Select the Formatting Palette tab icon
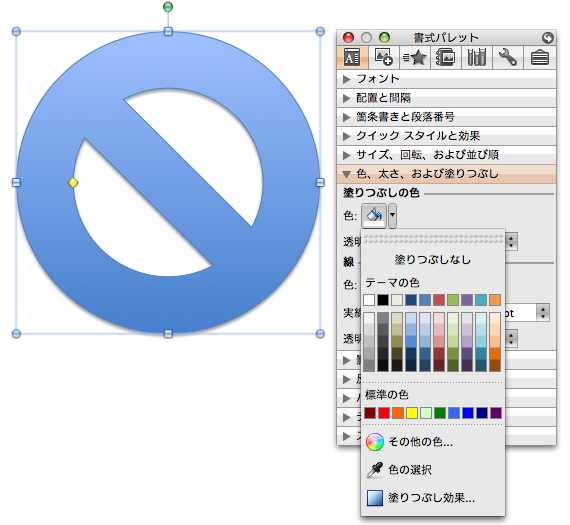The width and height of the screenshot is (570, 525). tap(352, 57)
